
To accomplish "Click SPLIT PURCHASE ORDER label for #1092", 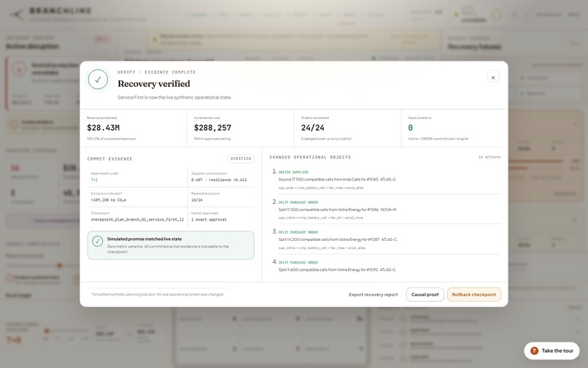I will [x=298, y=262].
